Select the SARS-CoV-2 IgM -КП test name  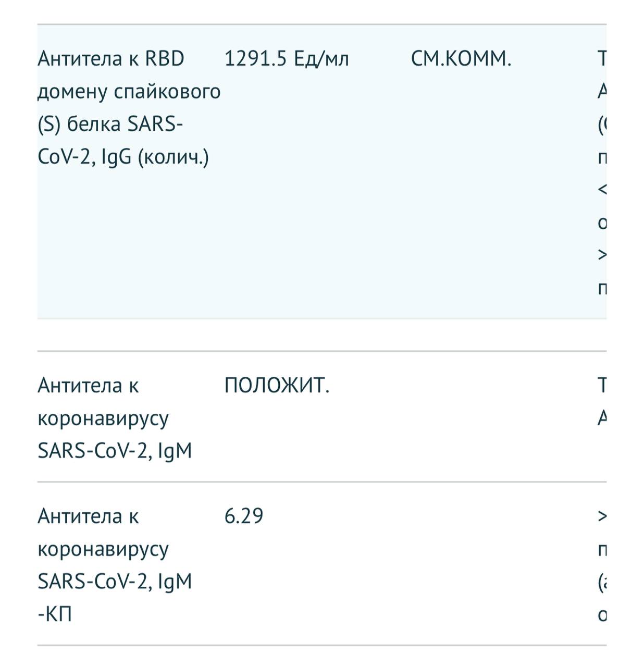[115, 565]
